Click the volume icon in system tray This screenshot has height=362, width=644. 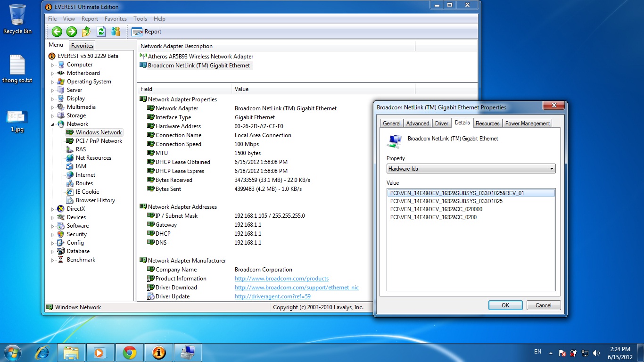(x=596, y=353)
